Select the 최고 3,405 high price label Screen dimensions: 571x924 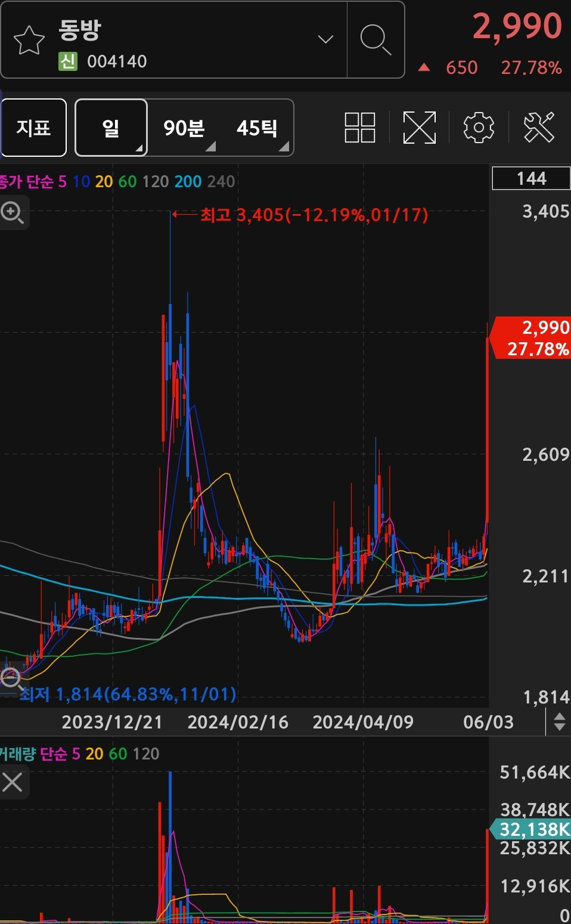tap(314, 215)
